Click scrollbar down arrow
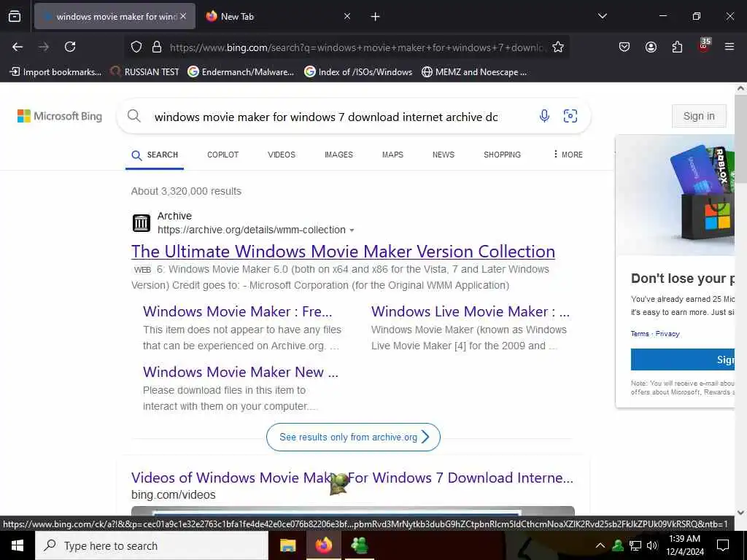Image resolution: width=747 pixels, height=560 pixels. (740, 513)
